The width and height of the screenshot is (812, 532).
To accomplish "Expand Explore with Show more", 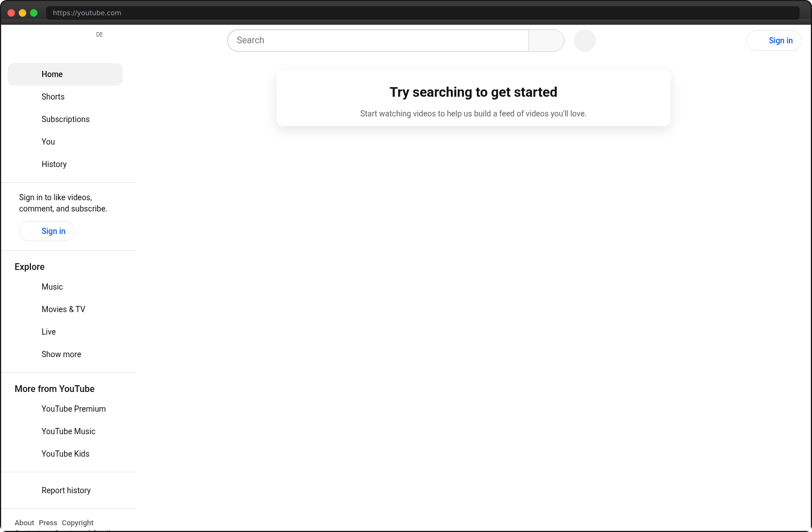I will 61,354.
